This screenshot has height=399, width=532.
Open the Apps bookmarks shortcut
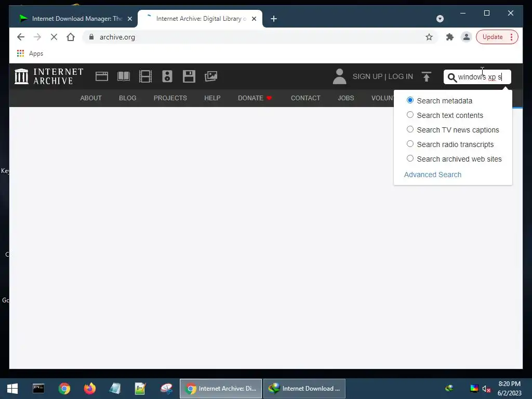30,54
